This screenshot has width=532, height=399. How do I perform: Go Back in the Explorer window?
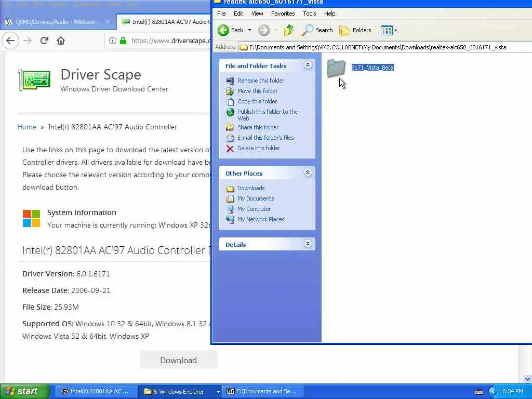[x=230, y=30]
